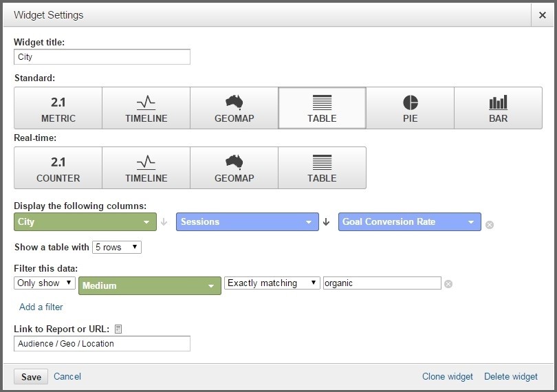Pick the standard Geomap widget type
Screen dimensions: 557x392
[x=234, y=109]
